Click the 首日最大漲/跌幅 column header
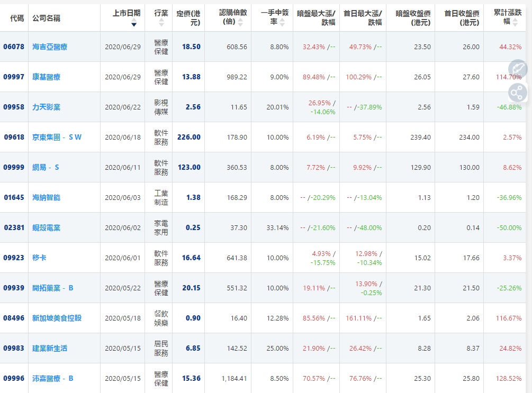 click(363, 17)
